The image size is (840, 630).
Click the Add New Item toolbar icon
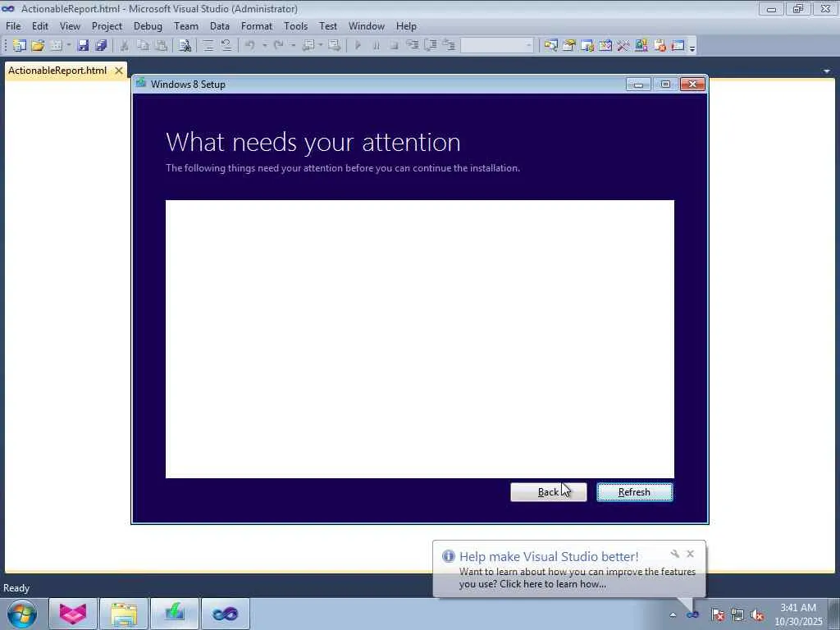click(57, 46)
